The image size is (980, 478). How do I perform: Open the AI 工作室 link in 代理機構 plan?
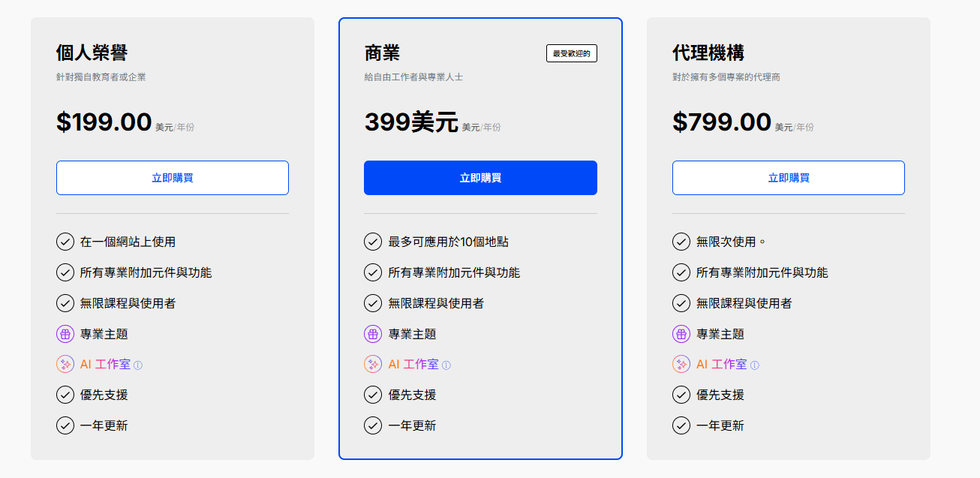[722, 365]
